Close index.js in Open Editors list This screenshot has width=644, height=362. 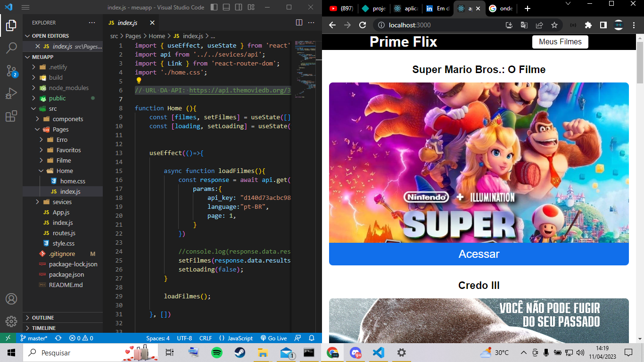pyautogui.click(x=38, y=46)
